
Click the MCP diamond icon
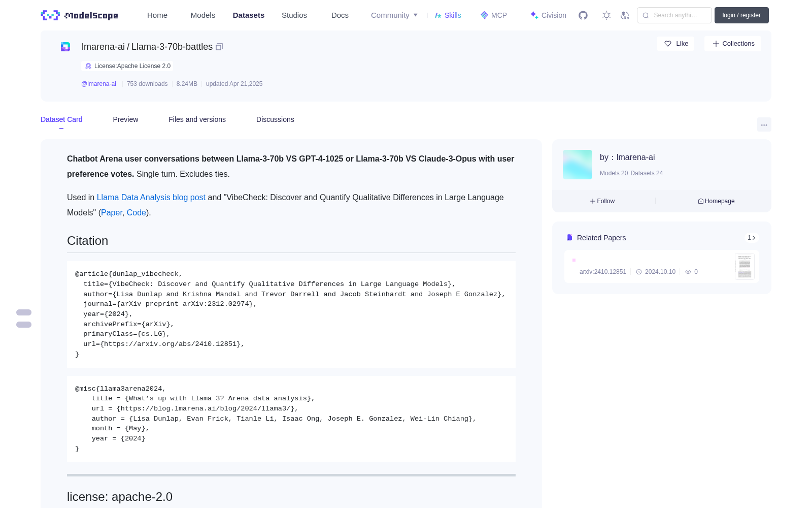484,15
